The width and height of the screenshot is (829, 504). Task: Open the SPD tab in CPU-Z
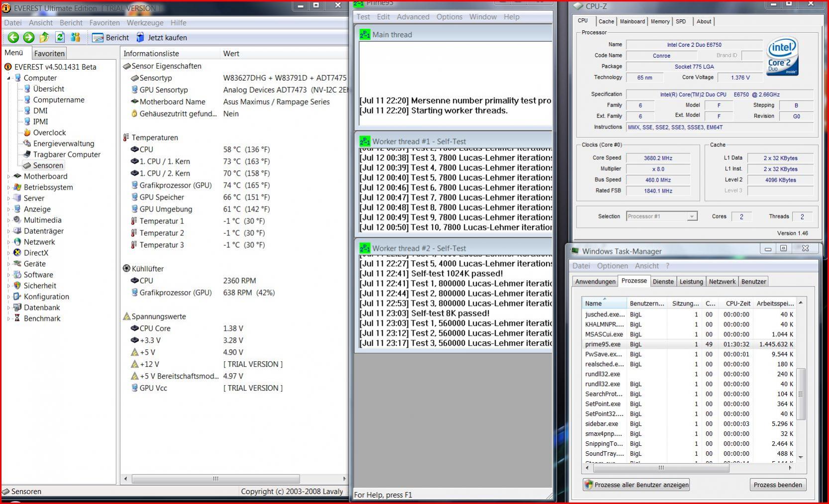pyautogui.click(x=681, y=21)
